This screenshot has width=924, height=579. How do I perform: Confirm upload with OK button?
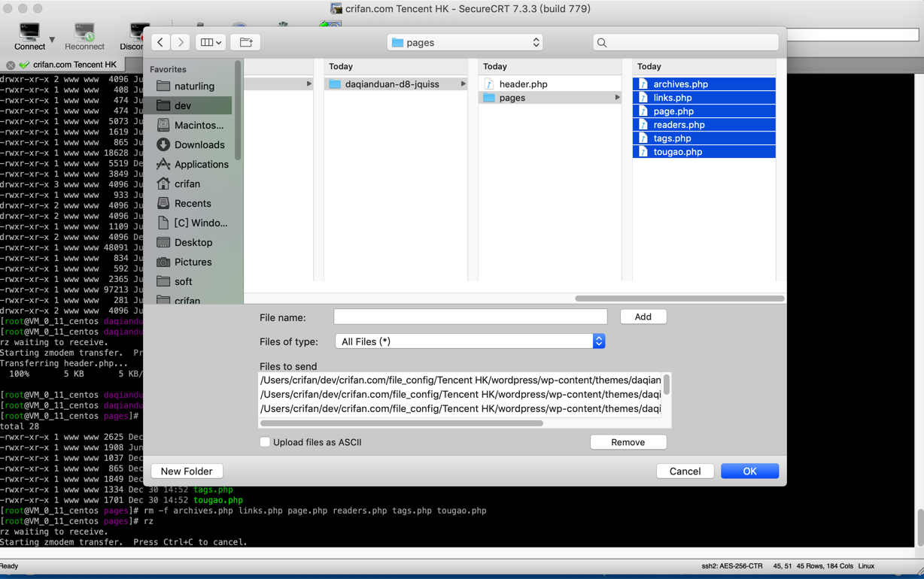[x=749, y=471]
